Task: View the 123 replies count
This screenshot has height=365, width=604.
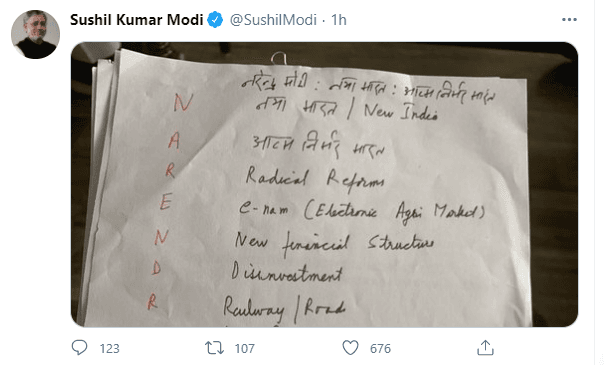Action: [x=109, y=348]
